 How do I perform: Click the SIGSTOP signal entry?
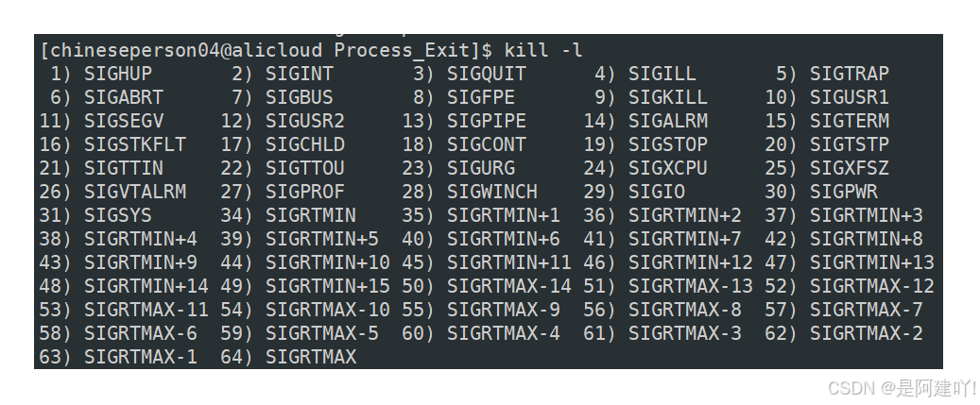[667, 144]
